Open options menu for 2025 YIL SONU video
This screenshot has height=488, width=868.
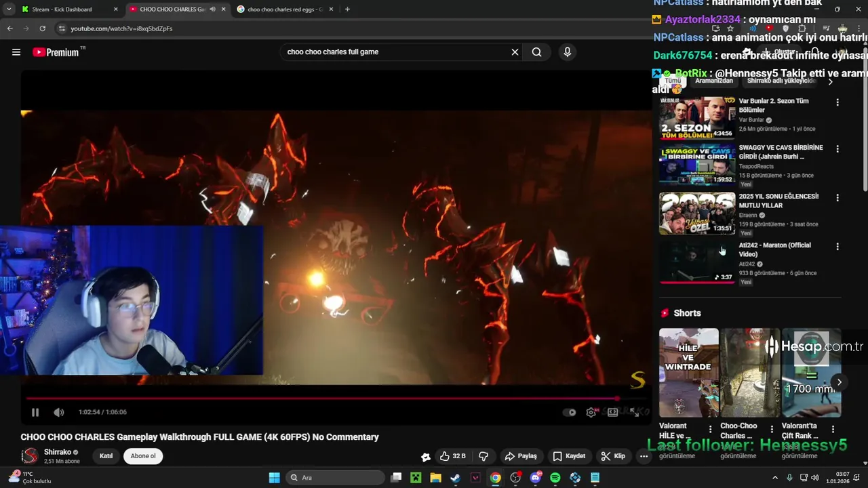click(x=837, y=198)
